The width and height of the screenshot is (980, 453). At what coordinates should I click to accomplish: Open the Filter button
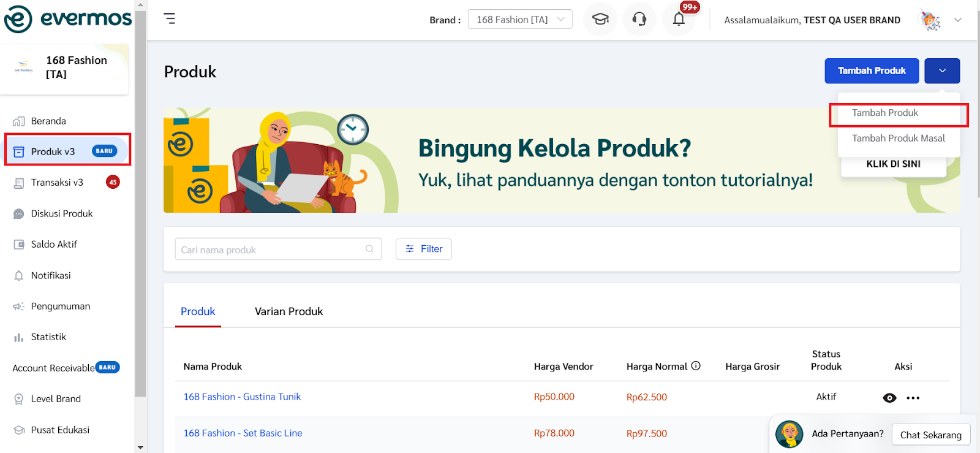point(424,249)
